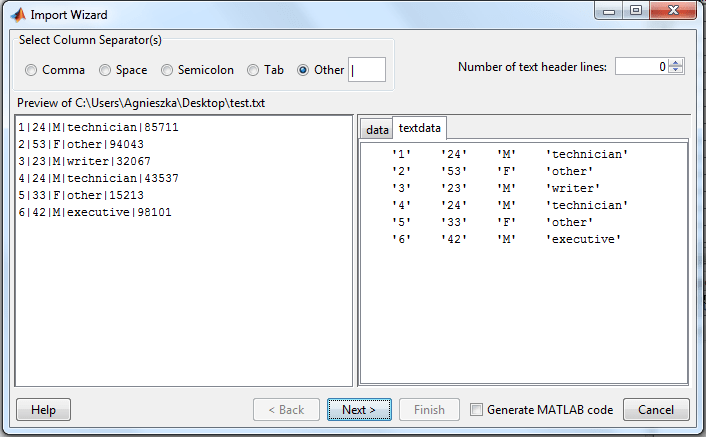
Task: Click the header lines number field
Action: pos(642,67)
